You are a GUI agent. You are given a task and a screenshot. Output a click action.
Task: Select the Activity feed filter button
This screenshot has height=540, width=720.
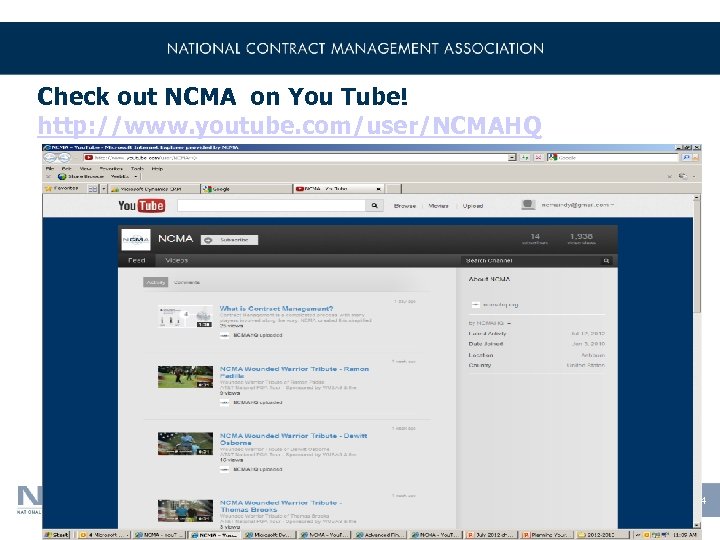[x=156, y=282]
